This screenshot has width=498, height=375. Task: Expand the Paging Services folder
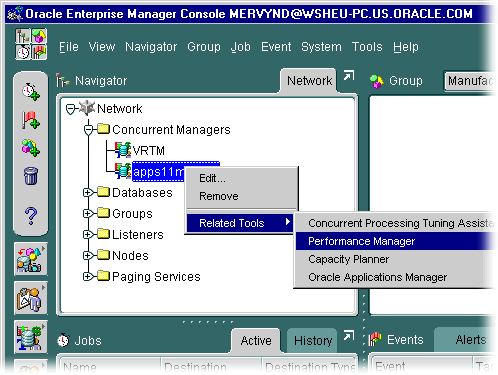(x=88, y=276)
